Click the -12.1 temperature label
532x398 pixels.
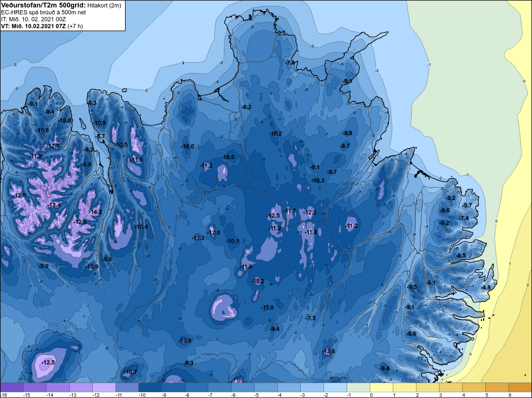point(53,146)
